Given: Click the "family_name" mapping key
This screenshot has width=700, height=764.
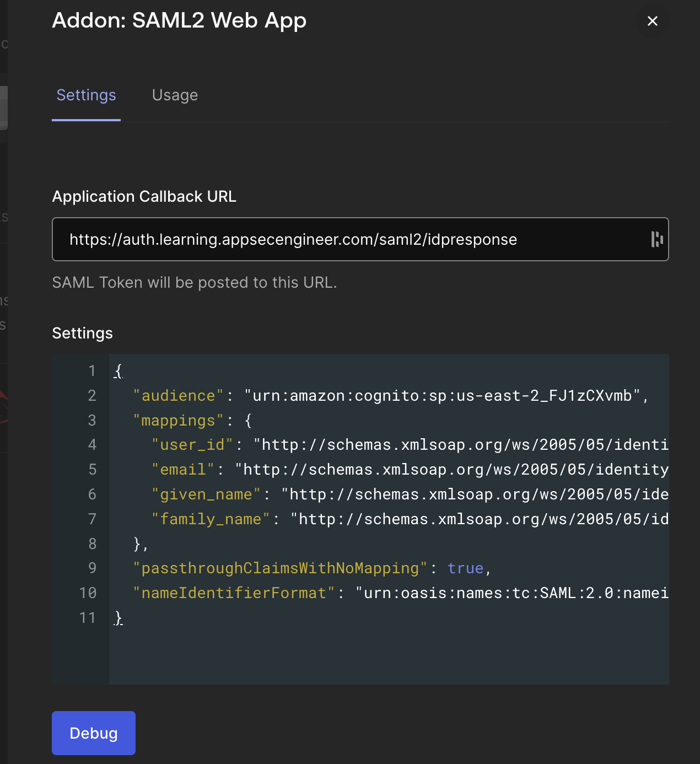Looking at the screenshot, I should pos(211,519).
